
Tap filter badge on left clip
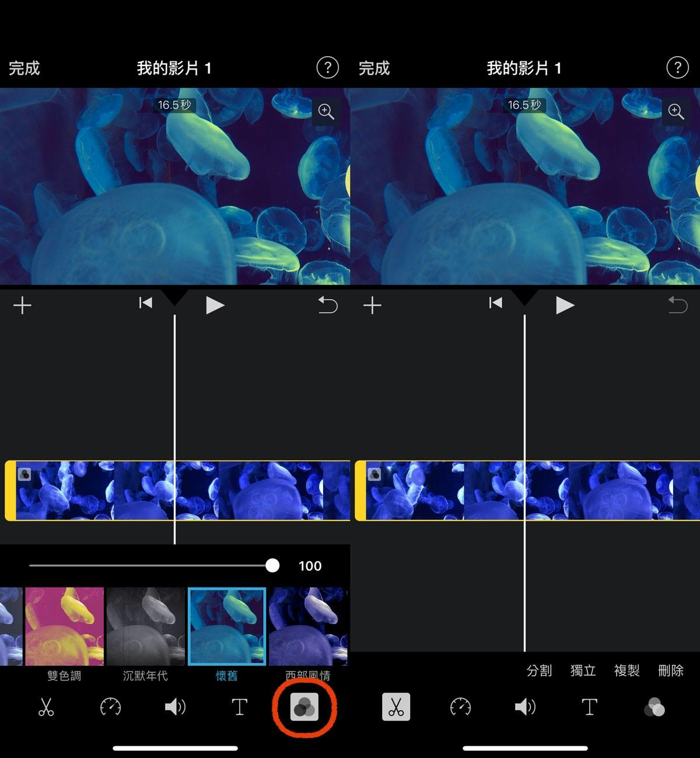(24, 474)
